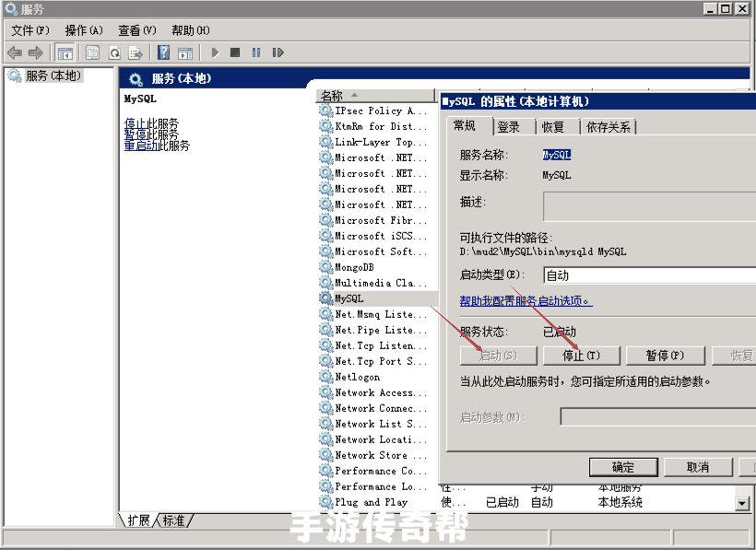Viewport: 756px width, 550px height.
Task: Click the Start Service play icon
Action: pos(215,53)
